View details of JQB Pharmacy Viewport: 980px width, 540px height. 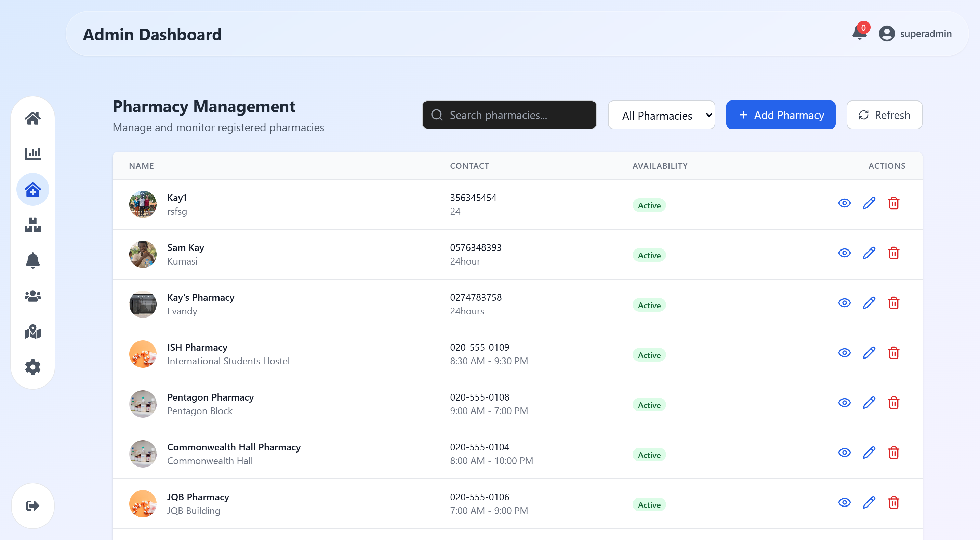pyautogui.click(x=844, y=502)
